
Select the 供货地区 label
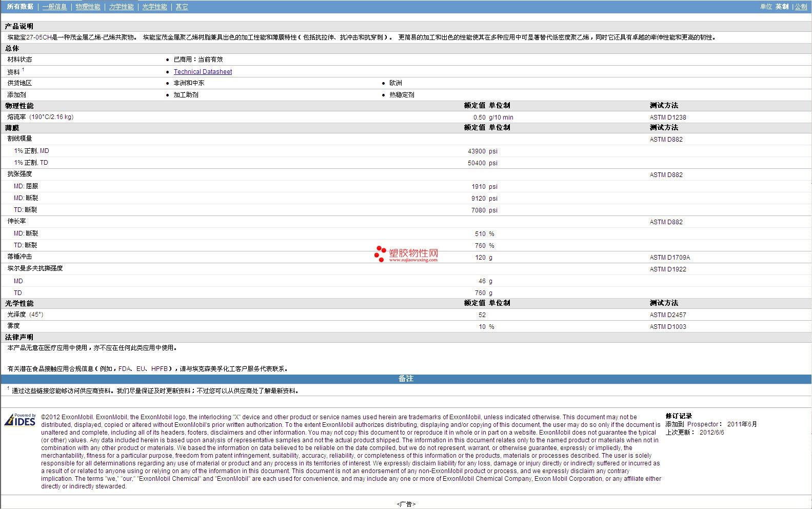(19, 83)
